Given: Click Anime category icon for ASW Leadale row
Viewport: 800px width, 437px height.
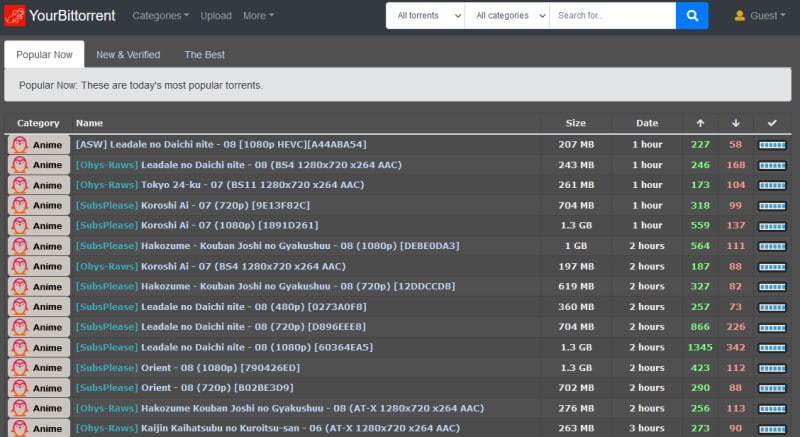Looking at the screenshot, I should [x=19, y=145].
